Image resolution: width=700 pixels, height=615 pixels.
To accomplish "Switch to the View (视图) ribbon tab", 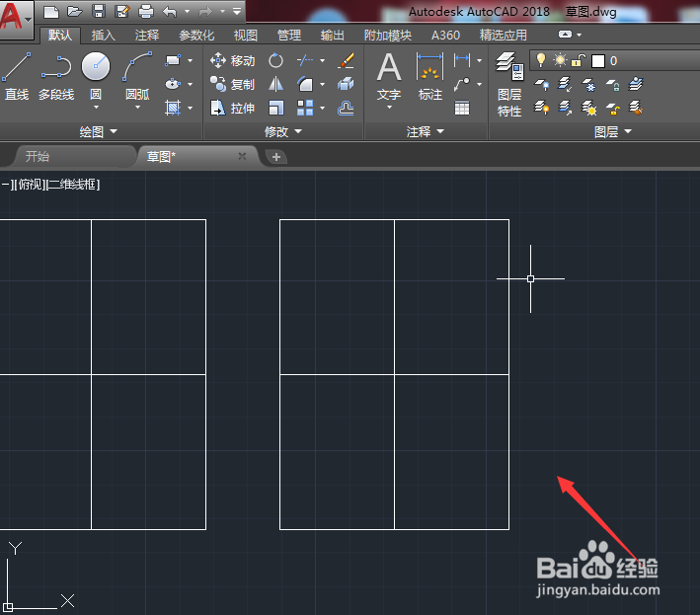I will [x=246, y=35].
